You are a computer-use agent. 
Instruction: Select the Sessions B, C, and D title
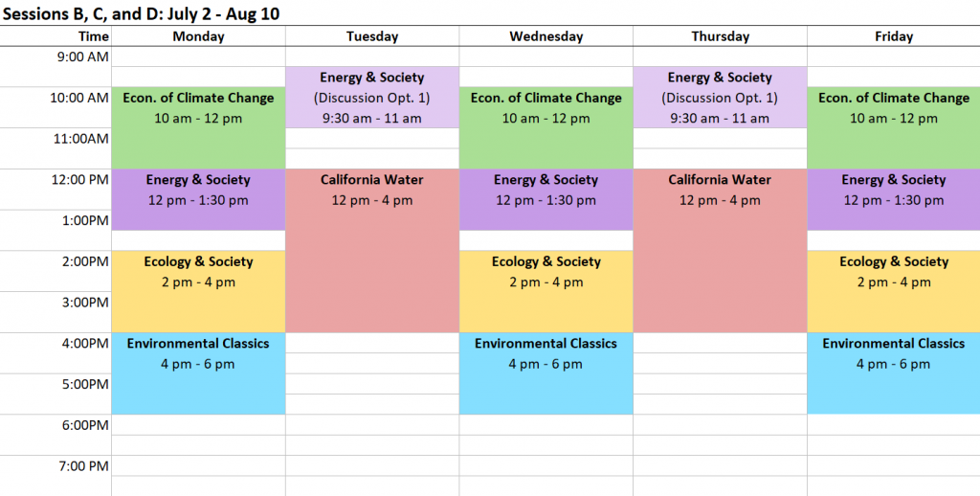141,13
